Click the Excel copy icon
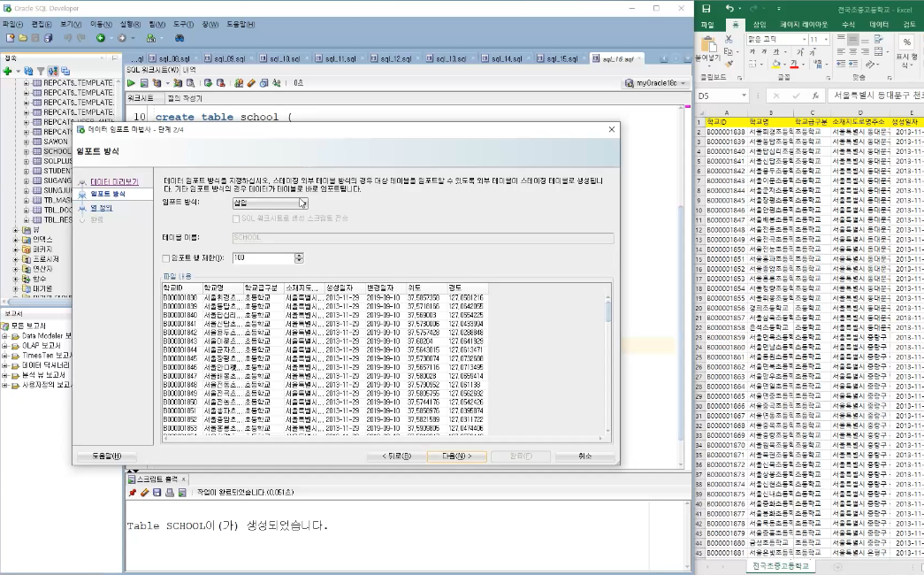The image size is (924, 575). (729, 51)
